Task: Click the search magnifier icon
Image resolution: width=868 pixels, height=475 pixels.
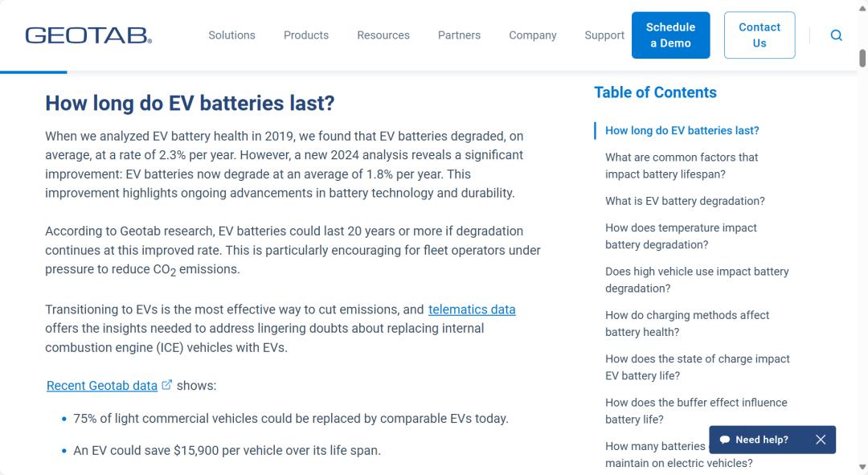Action: pos(836,35)
